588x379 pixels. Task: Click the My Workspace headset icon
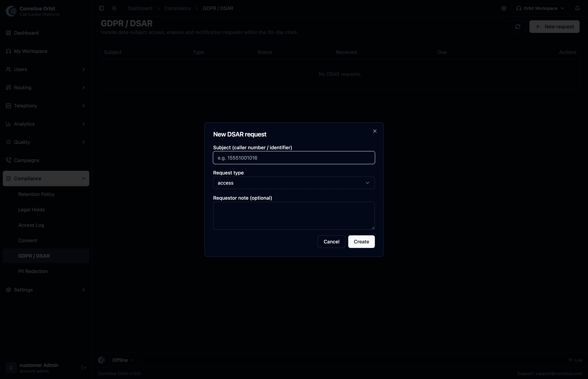(x=8, y=51)
